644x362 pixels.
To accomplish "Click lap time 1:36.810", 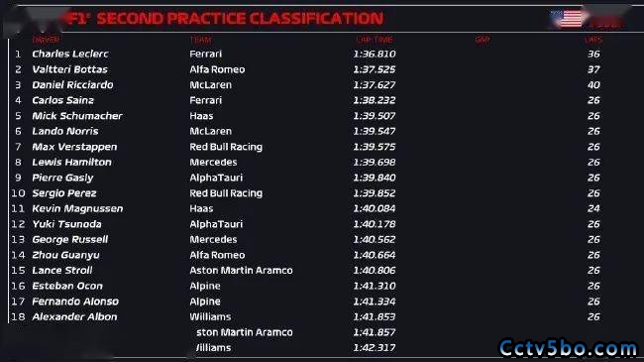I will pos(375,54).
